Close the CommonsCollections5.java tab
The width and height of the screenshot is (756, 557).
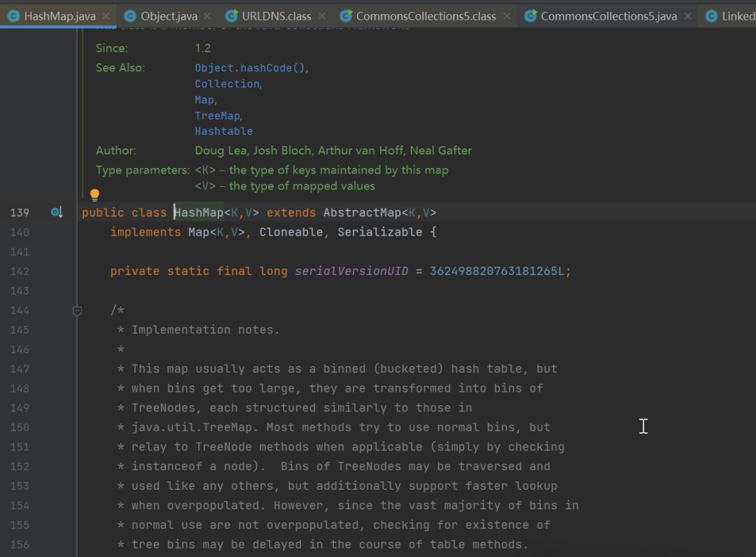coord(688,16)
